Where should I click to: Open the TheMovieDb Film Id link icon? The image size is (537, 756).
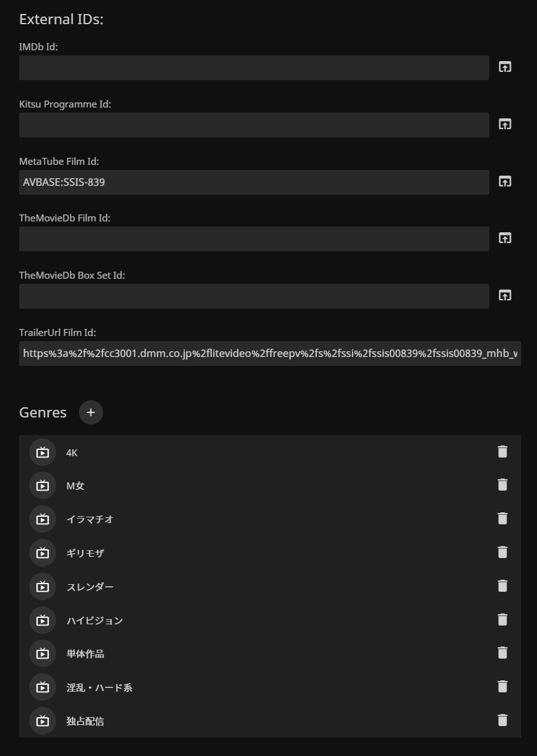point(505,238)
